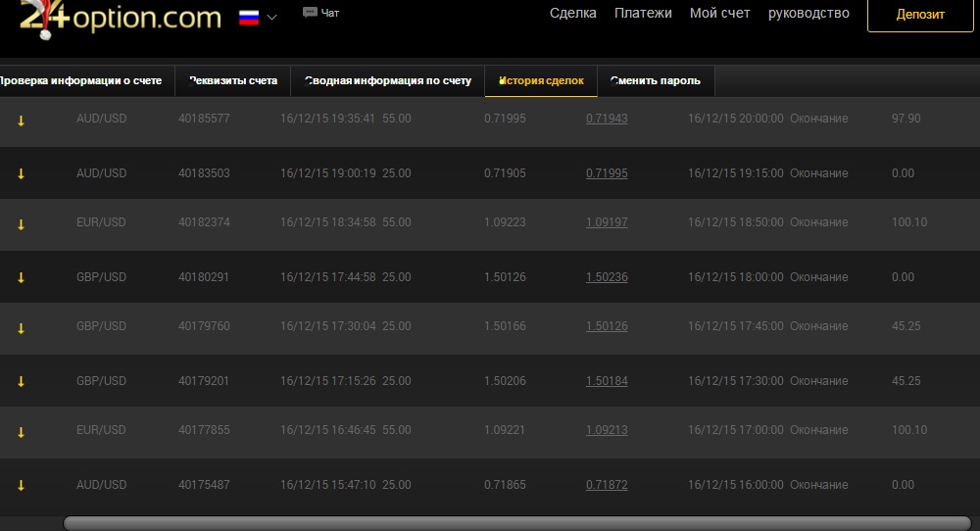Viewport: 980px width, 531px height.
Task: Expand the language selector chevron
Action: (271, 17)
